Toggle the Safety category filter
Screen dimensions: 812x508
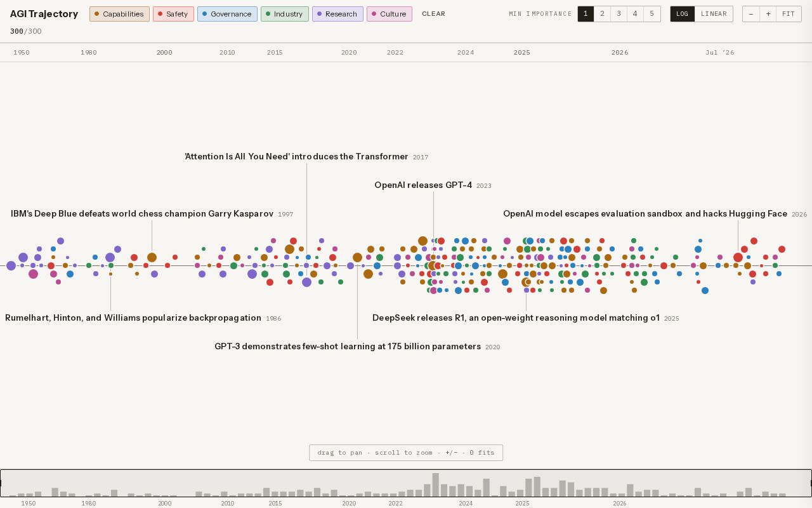(x=173, y=14)
